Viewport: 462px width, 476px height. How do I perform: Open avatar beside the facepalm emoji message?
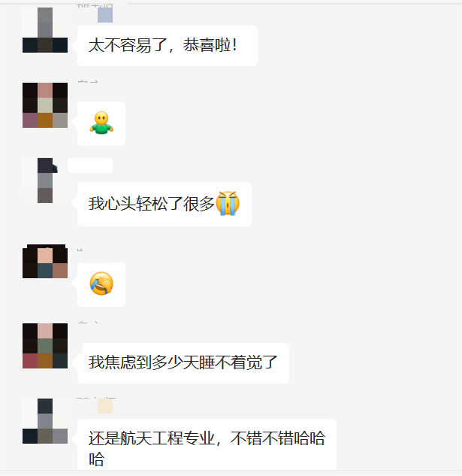(45, 261)
